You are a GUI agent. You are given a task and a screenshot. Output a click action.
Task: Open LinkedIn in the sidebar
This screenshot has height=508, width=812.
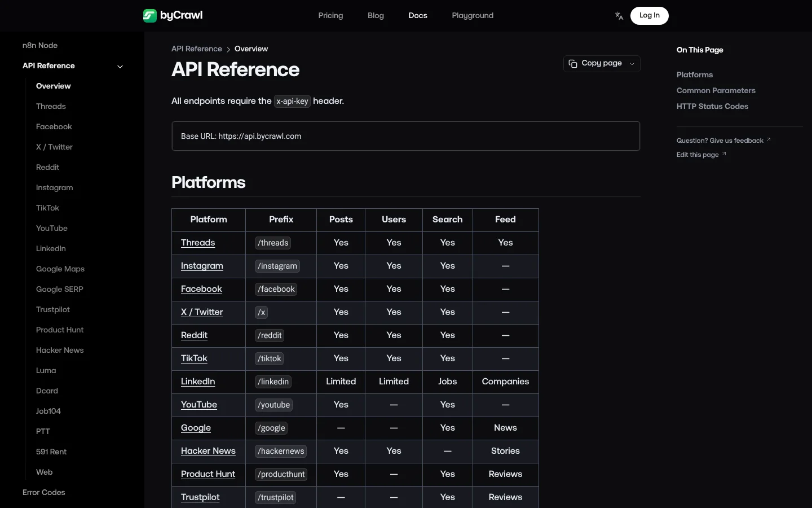pos(51,248)
